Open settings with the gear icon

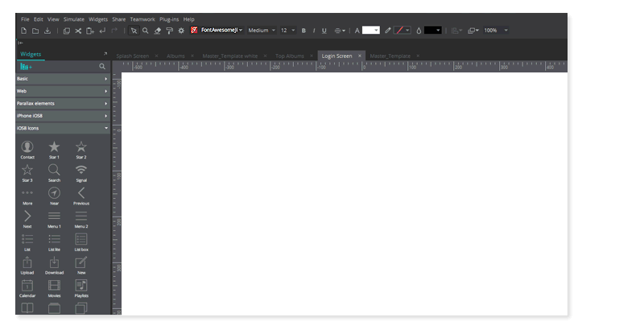tap(181, 31)
